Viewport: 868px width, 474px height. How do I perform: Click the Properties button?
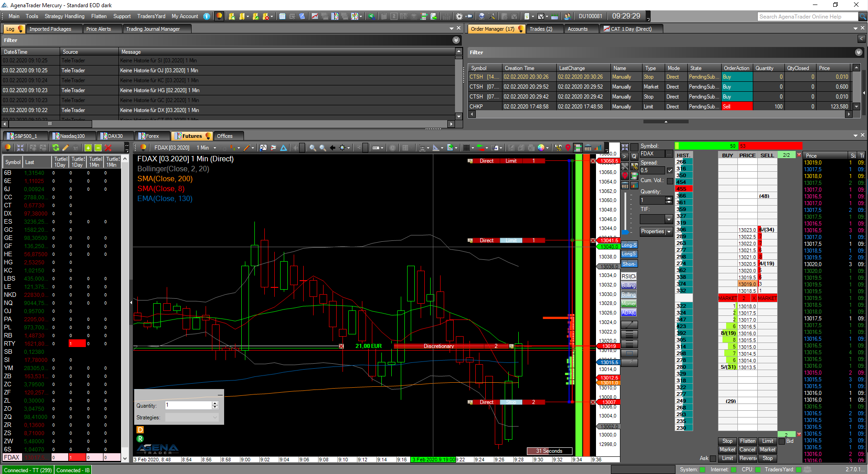click(x=652, y=232)
